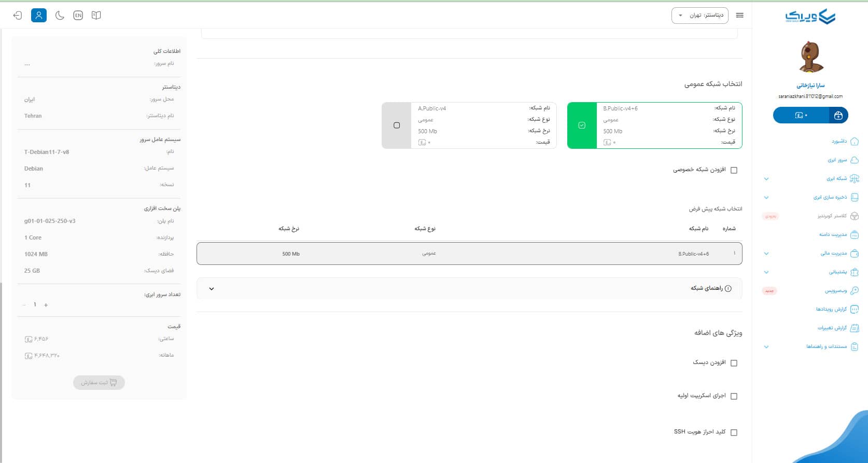Toggle dark mode with the moon icon

pyautogui.click(x=60, y=16)
